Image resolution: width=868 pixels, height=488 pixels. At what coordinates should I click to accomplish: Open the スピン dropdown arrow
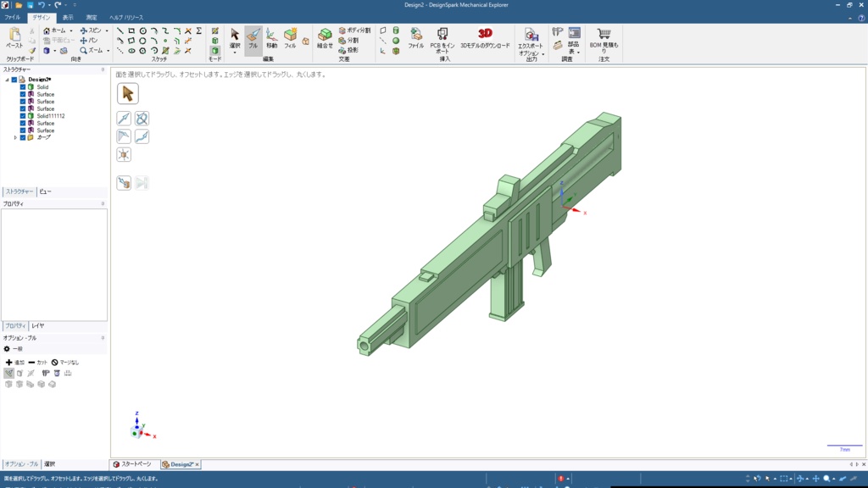point(107,31)
